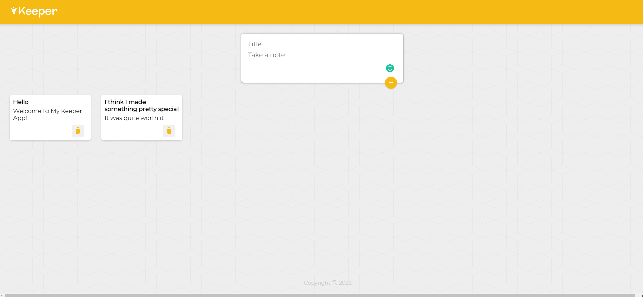
Task: Click the lightbulb logo icon in header
Action: click(14, 11)
